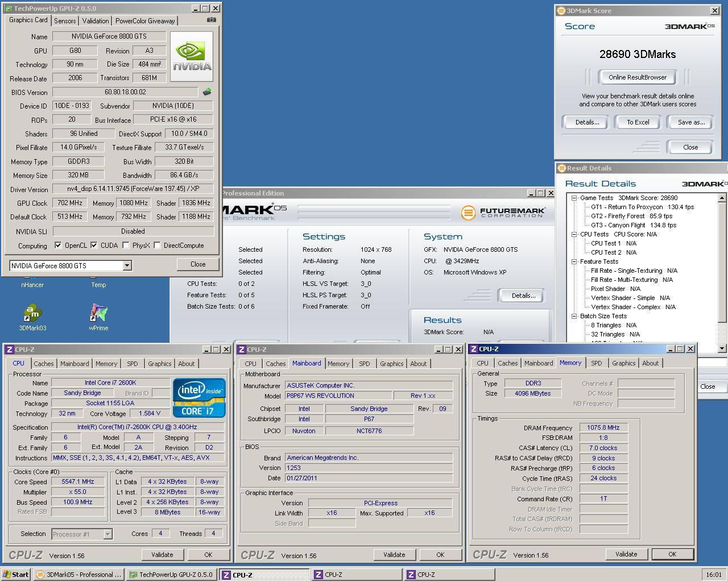Select GT2 - Firefly Forest result row
The image size is (728, 582).
tap(631, 216)
